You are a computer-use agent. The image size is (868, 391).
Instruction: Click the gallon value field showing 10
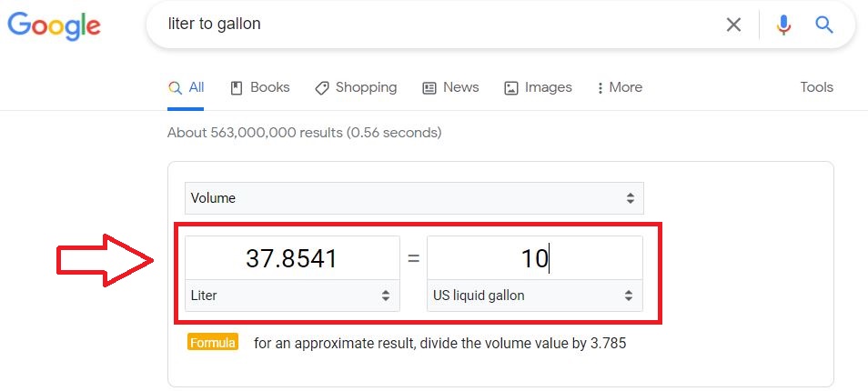(x=535, y=258)
